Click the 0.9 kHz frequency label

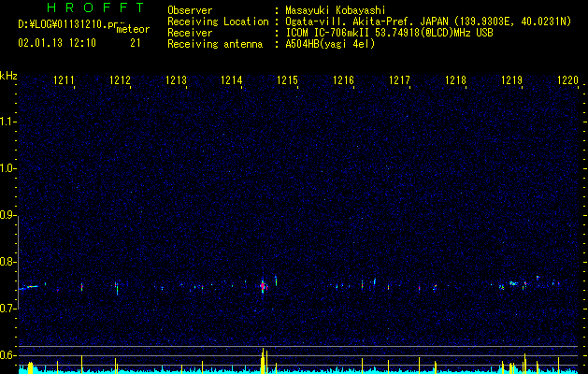coord(7,215)
